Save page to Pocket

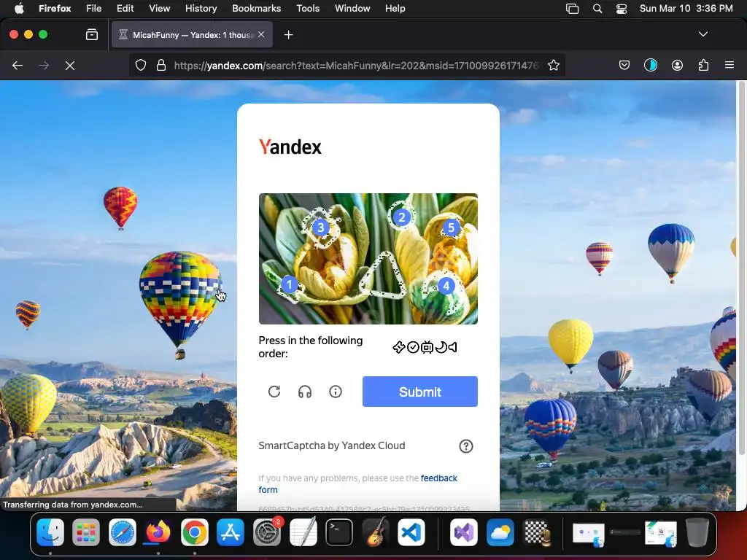click(624, 65)
